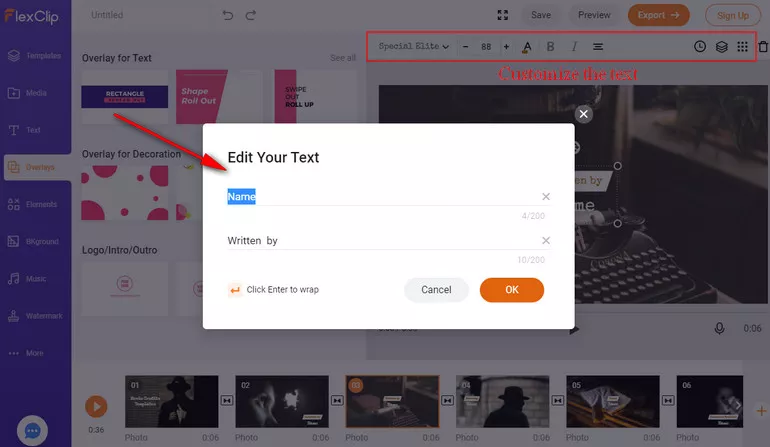Confirm text edit with OK
The height and width of the screenshot is (447, 770).
[x=512, y=290]
